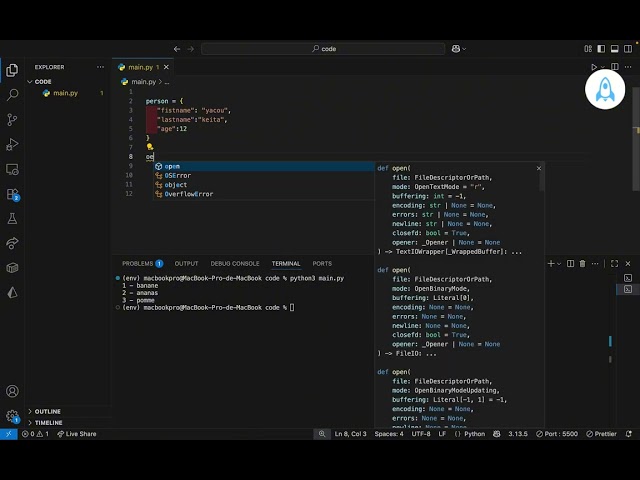Open the PORTS panel tab

pyautogui.click(x=322, y=264)
